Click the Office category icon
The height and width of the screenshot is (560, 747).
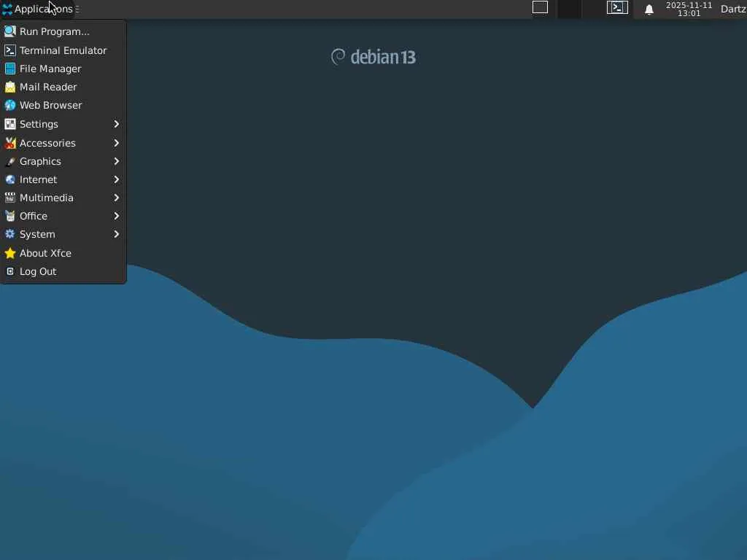(10, 216)
